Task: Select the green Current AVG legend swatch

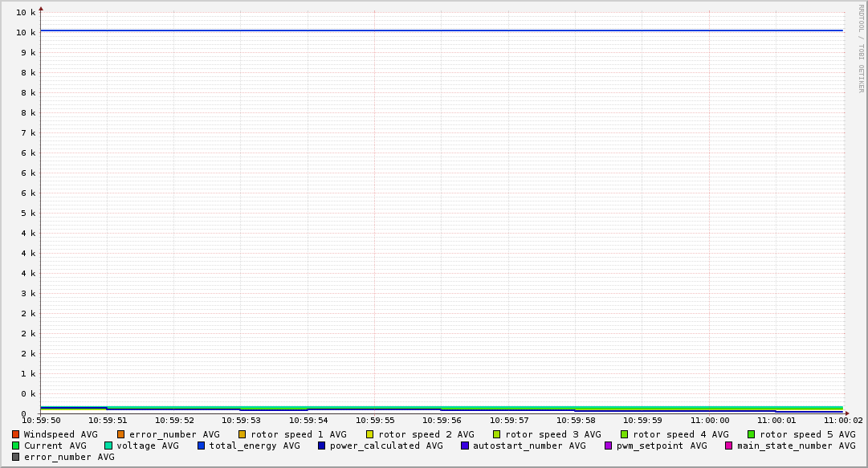Action: [x=16, y=446]
